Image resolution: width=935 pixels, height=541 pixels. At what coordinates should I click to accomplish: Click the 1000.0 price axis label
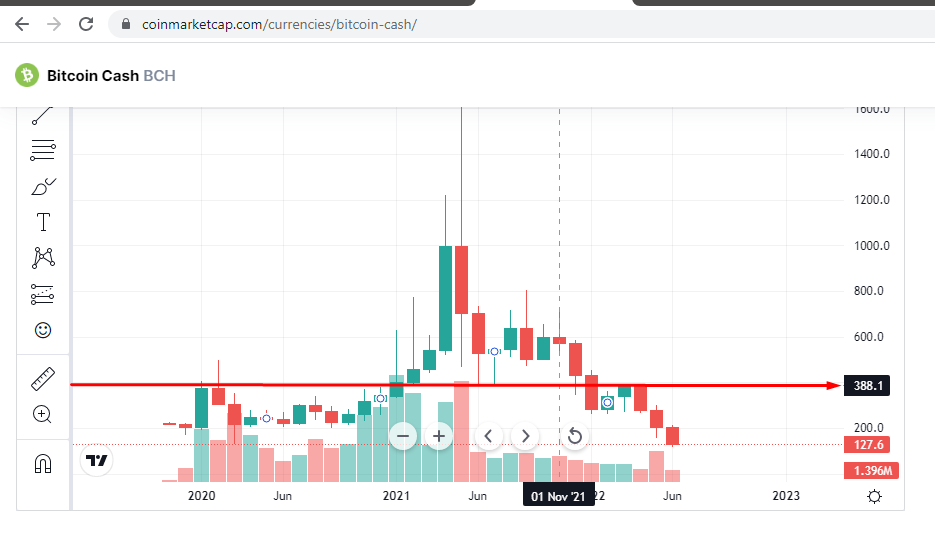pos(871,246)
